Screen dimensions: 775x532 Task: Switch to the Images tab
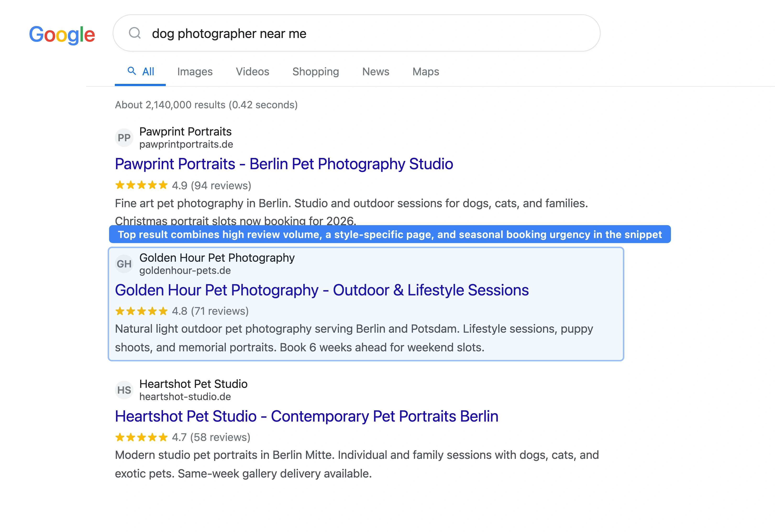pyautogui.click(x=195, y=72)
